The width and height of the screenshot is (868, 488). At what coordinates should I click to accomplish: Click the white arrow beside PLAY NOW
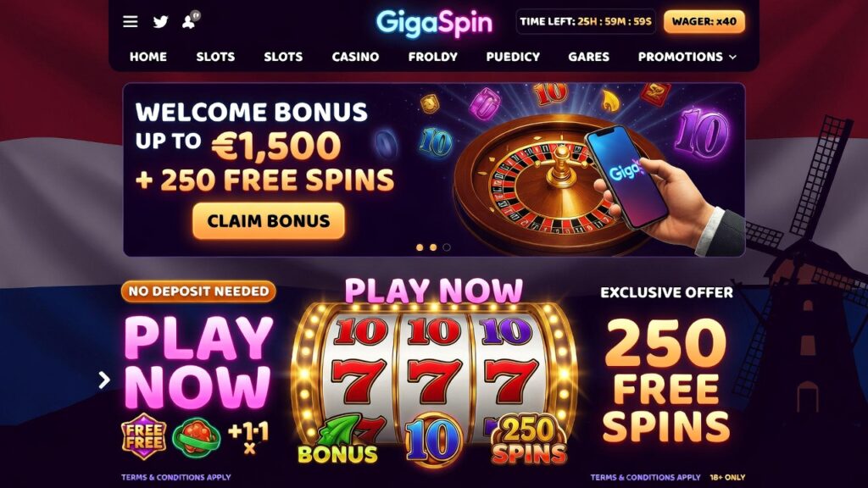coord(104,380)
